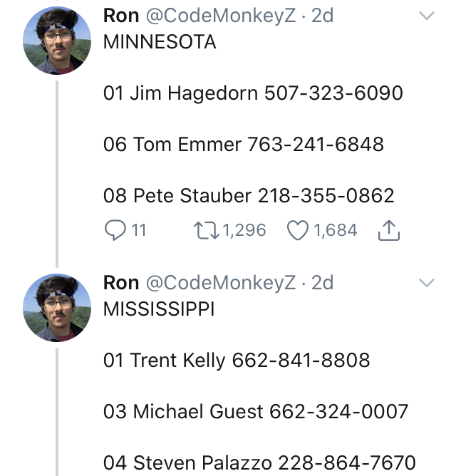The image size is (456, 476).
Task: Open the 2d timestamp on MINNESOTA tweet
Action: click(322, 16)
